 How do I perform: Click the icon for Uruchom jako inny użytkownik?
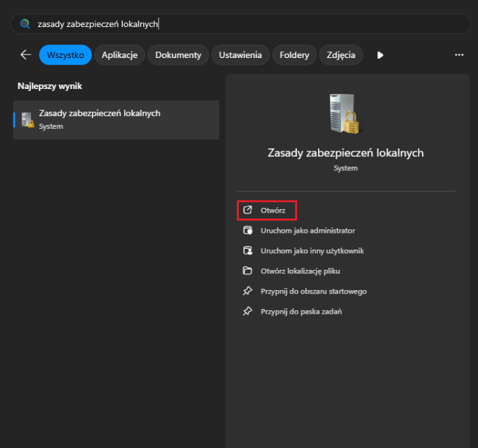click(x=247, y=251)
